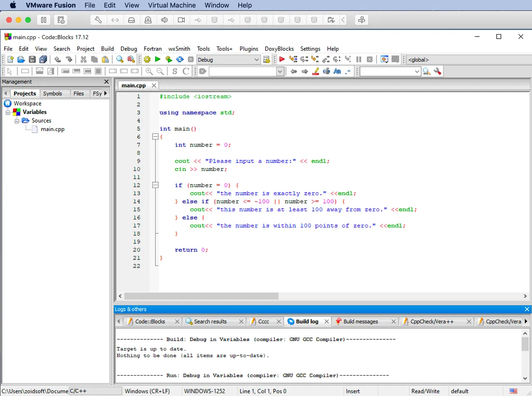The height and width of the screenshot is (396, 532).
Task: Collapse the if block fold at line 12
Action: tap(155, 185)
